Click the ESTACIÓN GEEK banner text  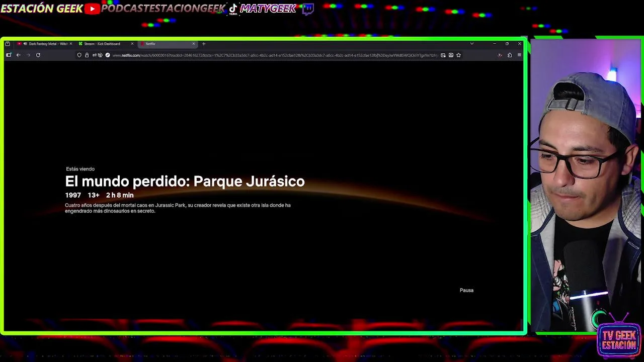(x=42, y=9)
